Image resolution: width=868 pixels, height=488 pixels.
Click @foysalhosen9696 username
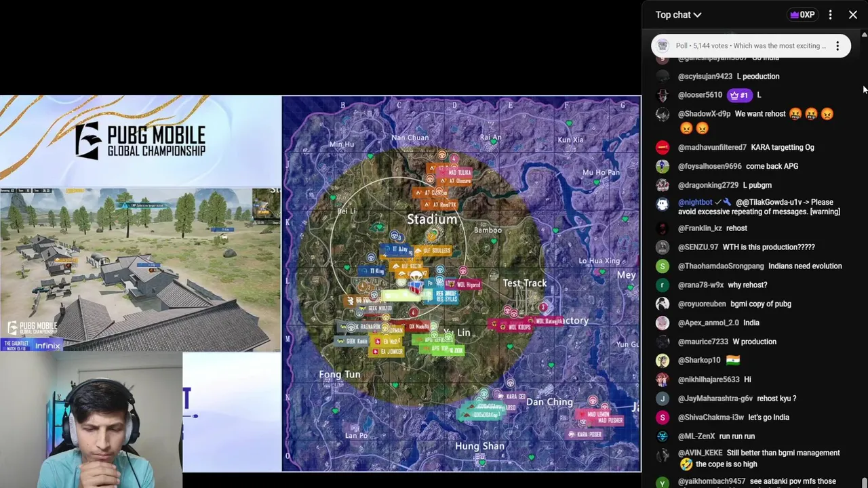[709, 166]
